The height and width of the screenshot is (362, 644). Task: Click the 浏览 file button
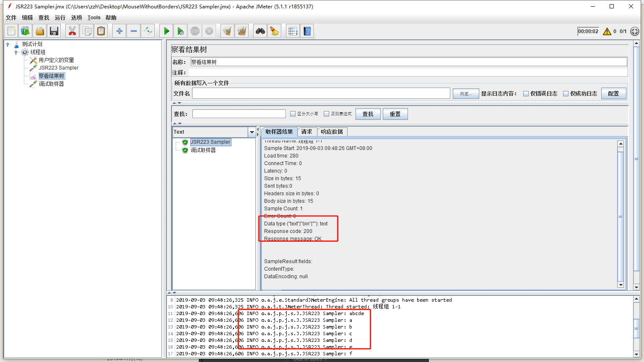466,93
